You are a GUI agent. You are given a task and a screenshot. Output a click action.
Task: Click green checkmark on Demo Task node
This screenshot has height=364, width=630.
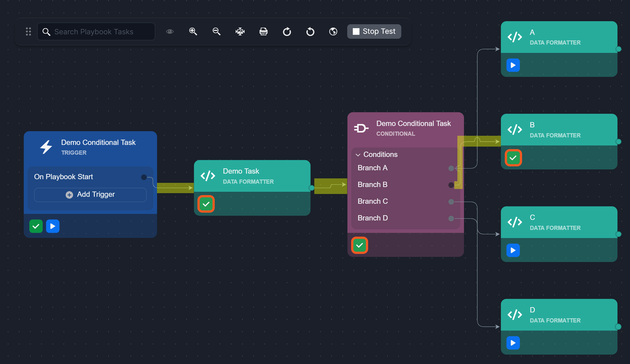click(x=206, y=204)
